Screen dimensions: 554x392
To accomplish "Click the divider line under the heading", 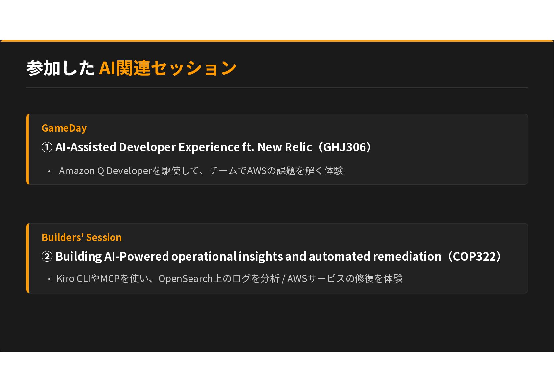I will [x=277, y=87].
